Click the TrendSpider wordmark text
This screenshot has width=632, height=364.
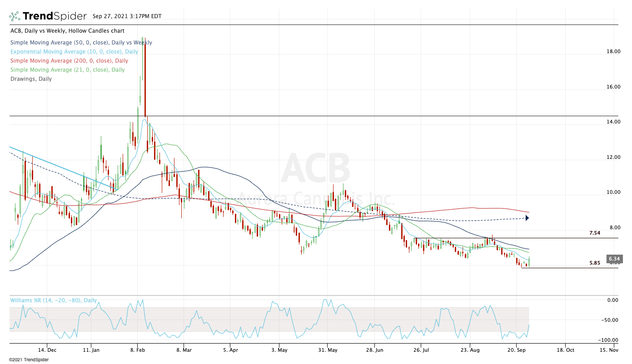pos(55,16)
